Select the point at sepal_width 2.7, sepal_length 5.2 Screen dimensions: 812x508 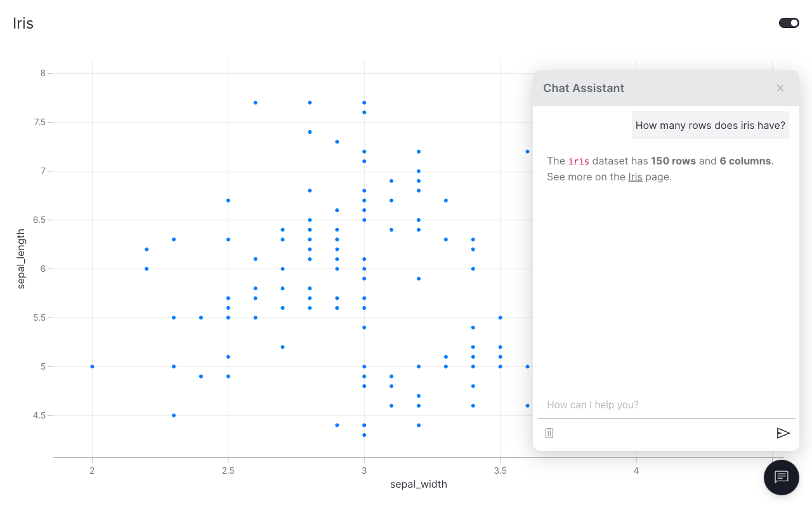282,347
